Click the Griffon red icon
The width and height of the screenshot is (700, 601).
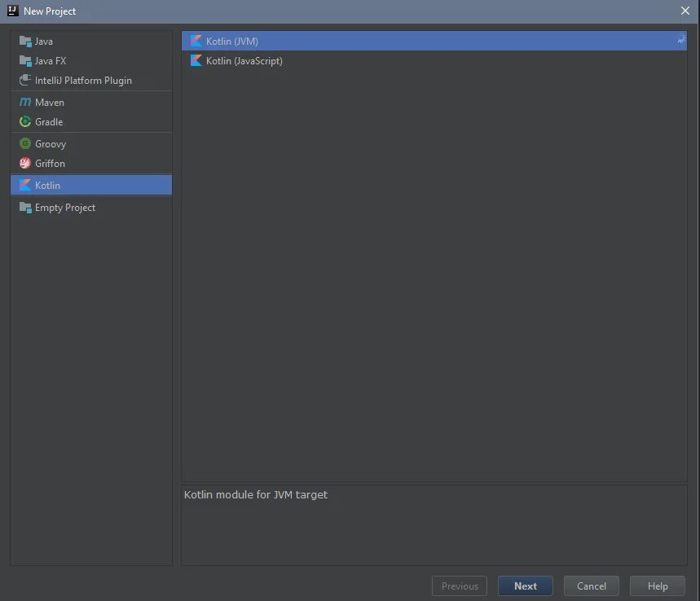pos(25,164)
